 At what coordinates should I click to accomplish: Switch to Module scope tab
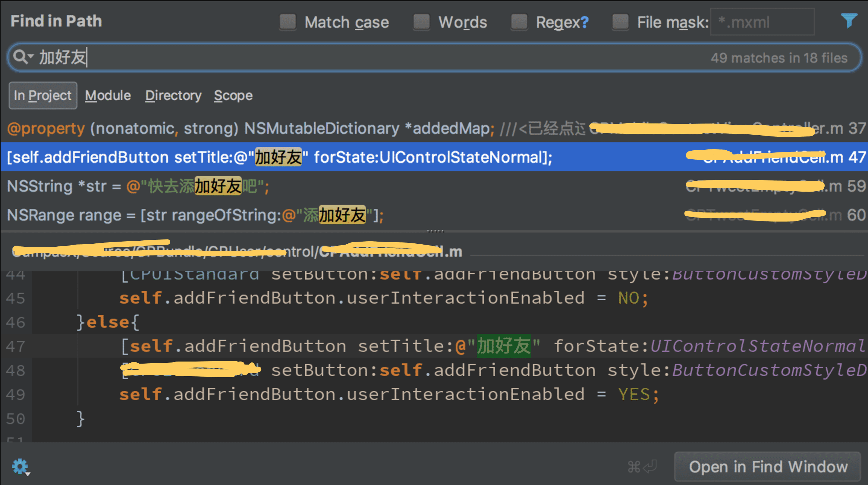(x=108, y=96)
